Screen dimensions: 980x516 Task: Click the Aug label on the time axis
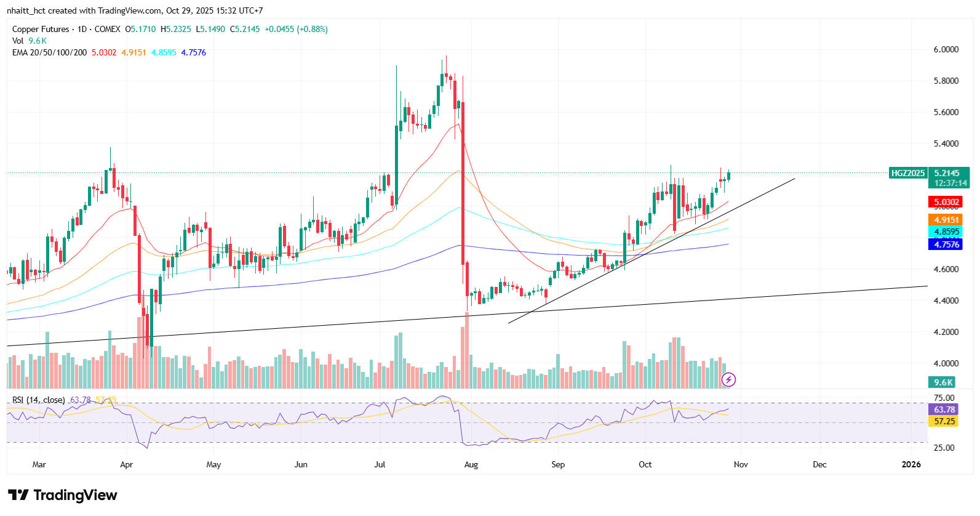[471, 464]
